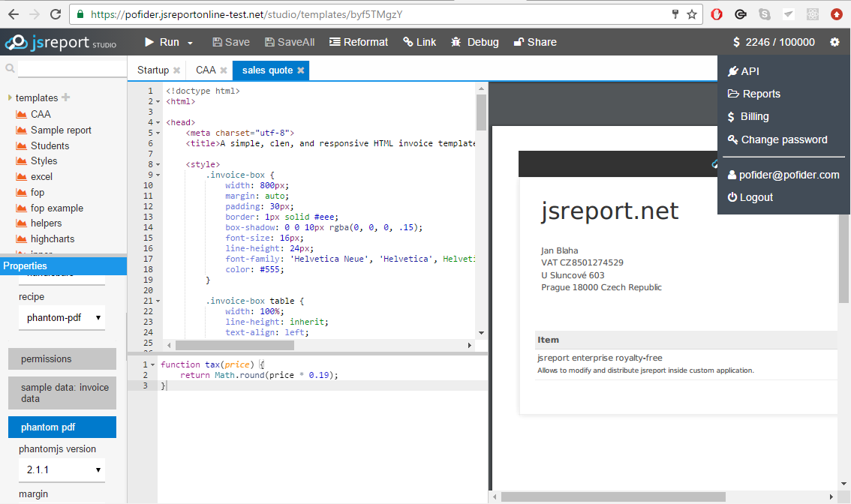Viewport: 851px width, 504px height.
Task: Click the Grammarly extension icon
Action: (741, 15)
